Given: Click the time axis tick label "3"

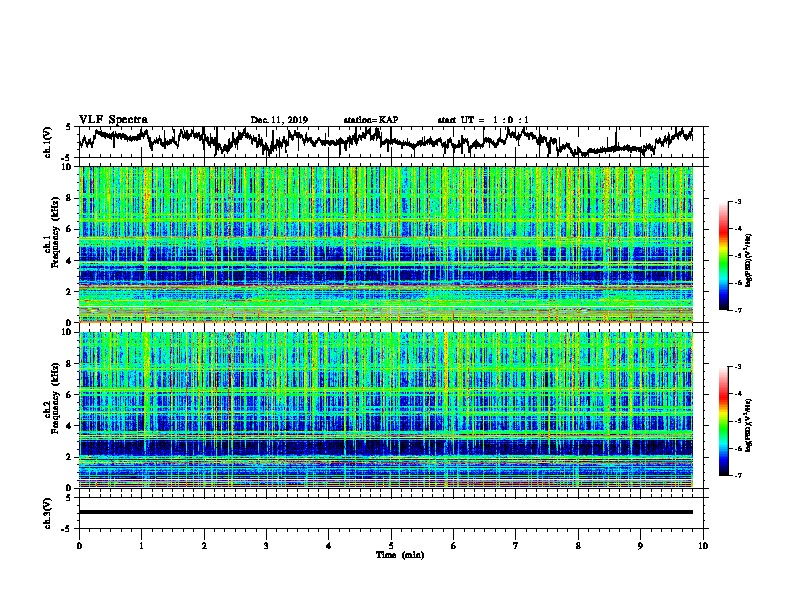Looking at the screenshot, I should tap(266, 546).
